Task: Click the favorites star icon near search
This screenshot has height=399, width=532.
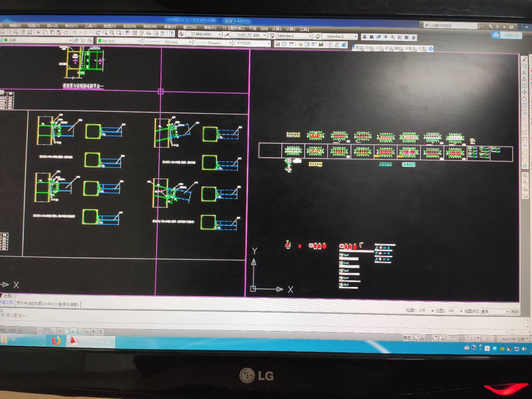Action: point(504,27)
